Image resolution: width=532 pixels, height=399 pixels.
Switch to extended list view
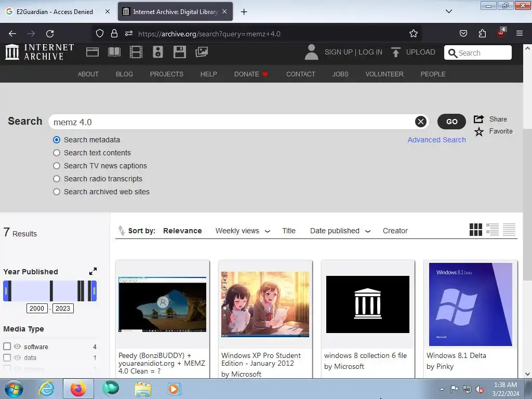493,230
